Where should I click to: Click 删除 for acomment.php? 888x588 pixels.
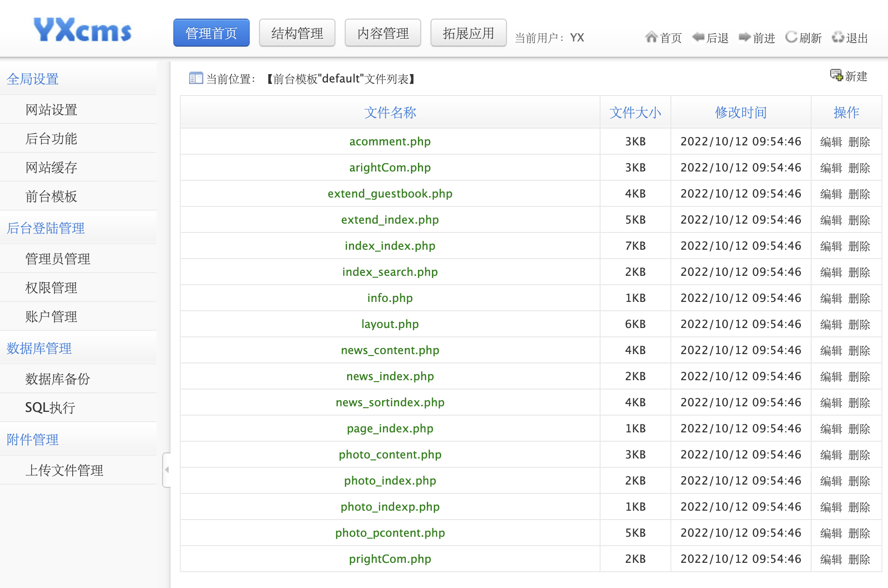(859, 142)
